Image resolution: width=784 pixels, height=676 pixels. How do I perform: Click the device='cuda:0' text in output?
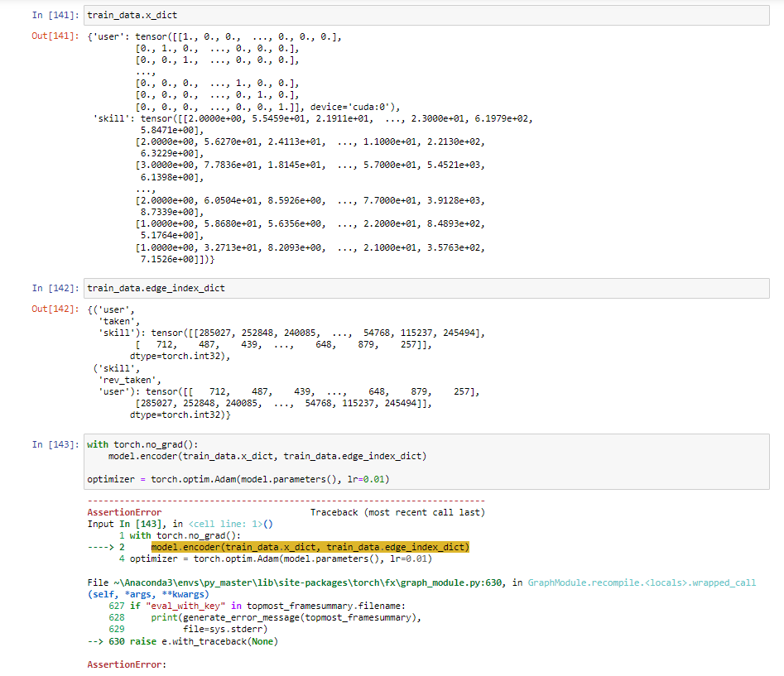pyautogui.click(x=350, y=107)
